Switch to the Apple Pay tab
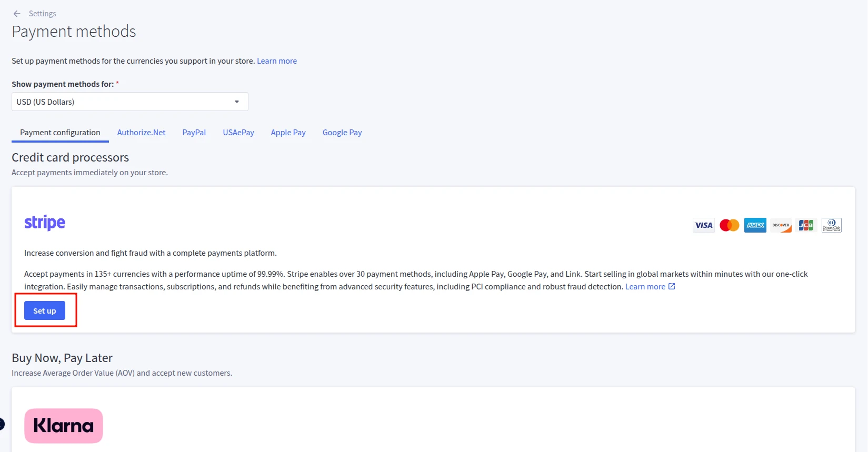868x452 pixels. pyautogui.click(x=288, y=133)
